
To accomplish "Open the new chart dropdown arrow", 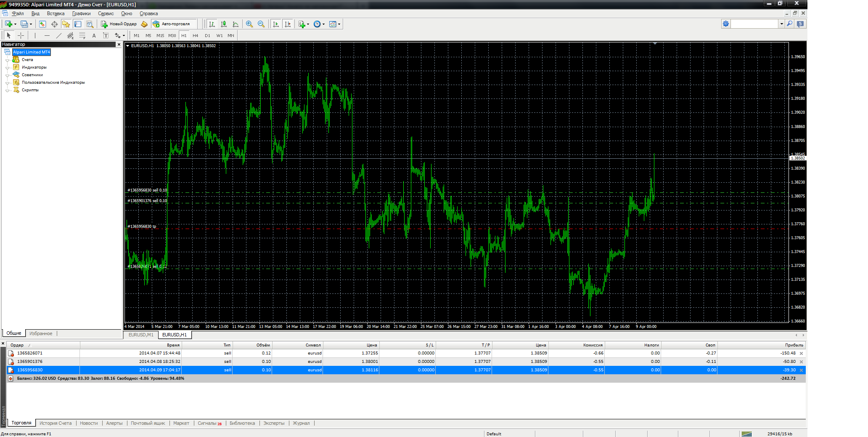I will pos(15,24).
